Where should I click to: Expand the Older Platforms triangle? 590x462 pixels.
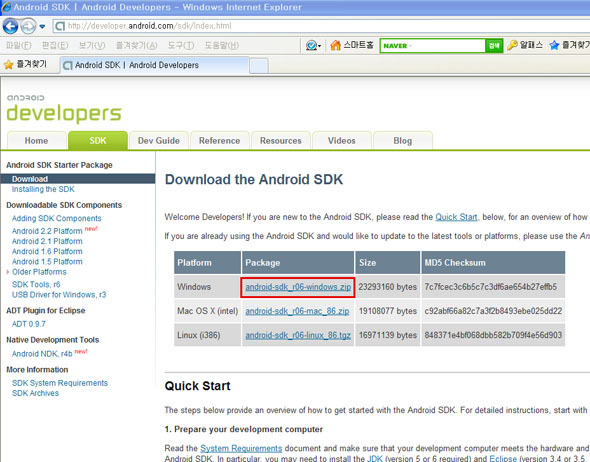pyautogui.click(x=8, y=272)
